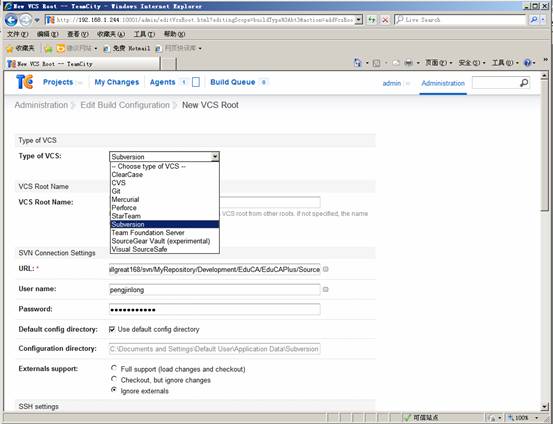Choose Visual SourceSafe option
Image resolution: width=553 pixels, height=424 pixels.
pyautogui.click(x=164, y=249)
